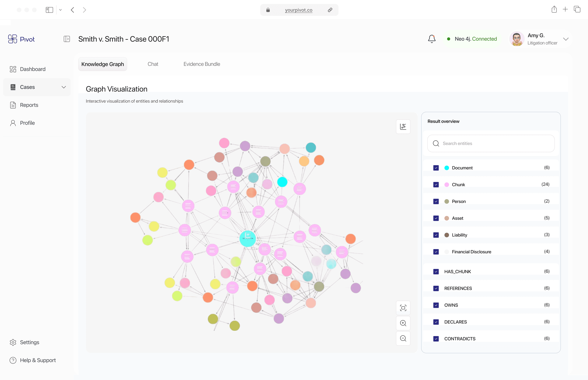Open Settings from sidebar gear icon
The width and height of the screenshot is (588, 380).
pyautogui.click(x=13, y=342)
